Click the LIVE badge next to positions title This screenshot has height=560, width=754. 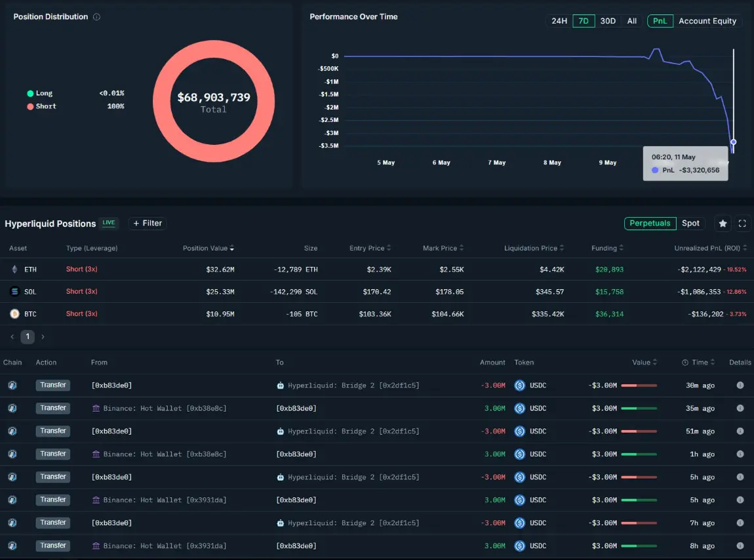click(109, 223)
